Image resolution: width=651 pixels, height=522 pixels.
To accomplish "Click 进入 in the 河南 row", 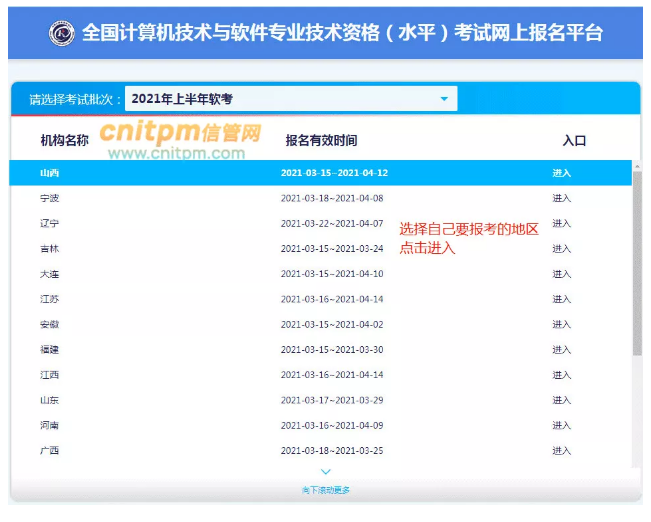I will coord(562,425).
